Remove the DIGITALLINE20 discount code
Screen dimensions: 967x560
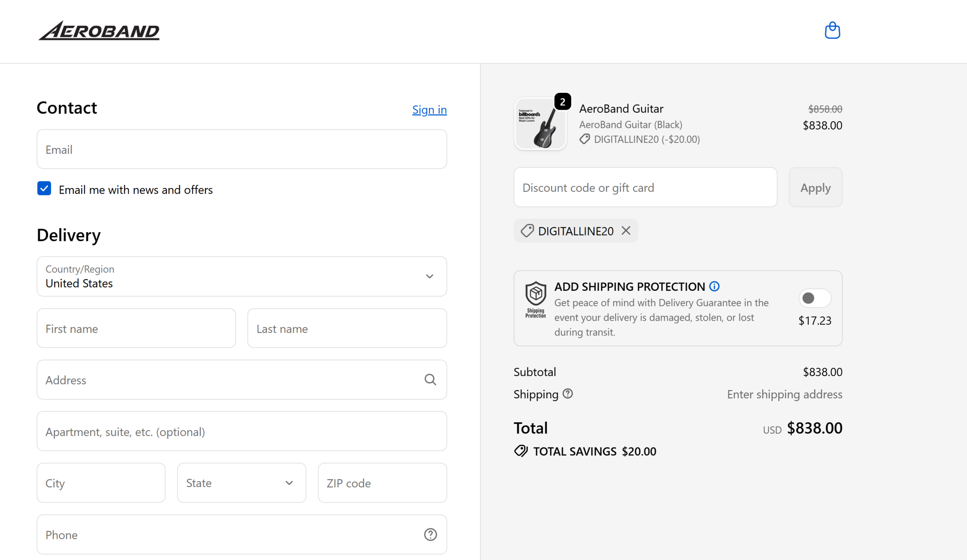(x=626, y=230)
